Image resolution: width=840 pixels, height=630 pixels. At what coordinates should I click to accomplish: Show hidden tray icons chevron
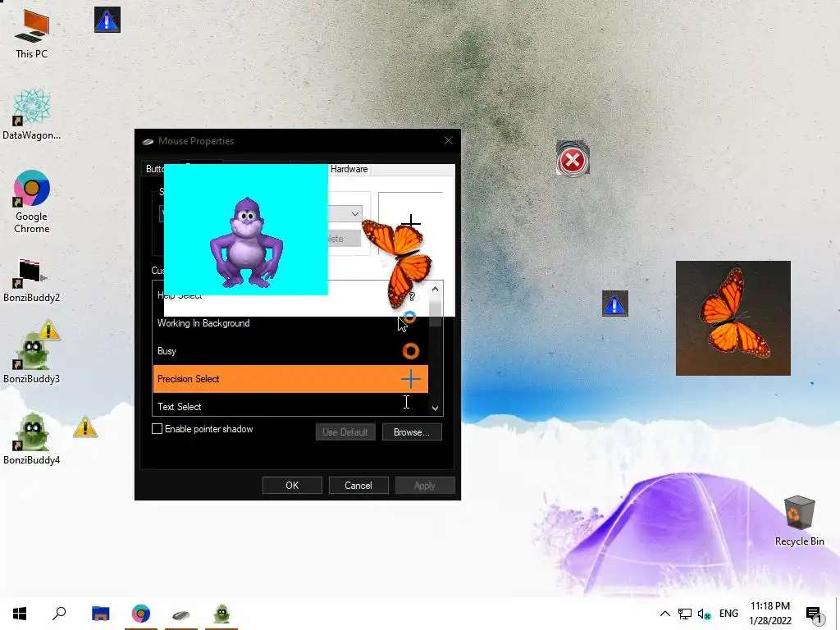pyautogui.click(x=664, y=614)
